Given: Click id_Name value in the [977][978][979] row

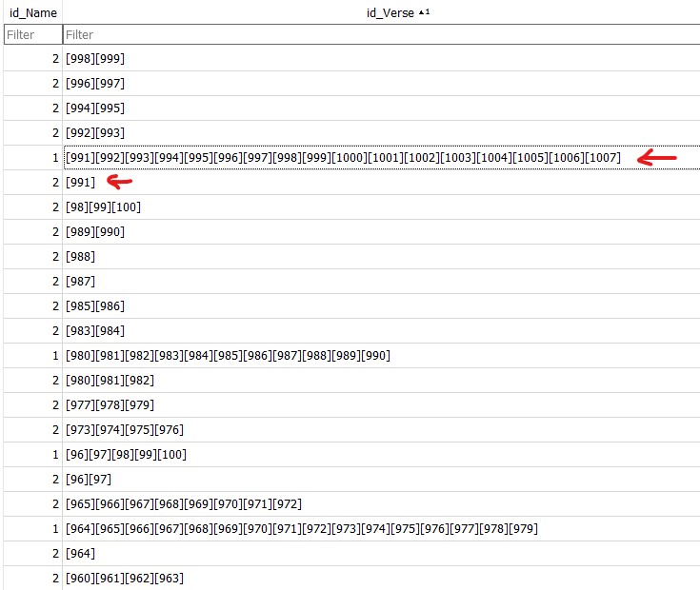Looking at the screenshot, I should tap(33, 405).
